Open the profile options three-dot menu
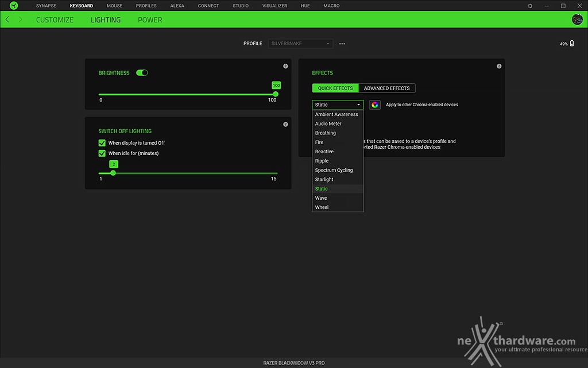Screen dimensions: 588x368 click(x=342, y=44)
